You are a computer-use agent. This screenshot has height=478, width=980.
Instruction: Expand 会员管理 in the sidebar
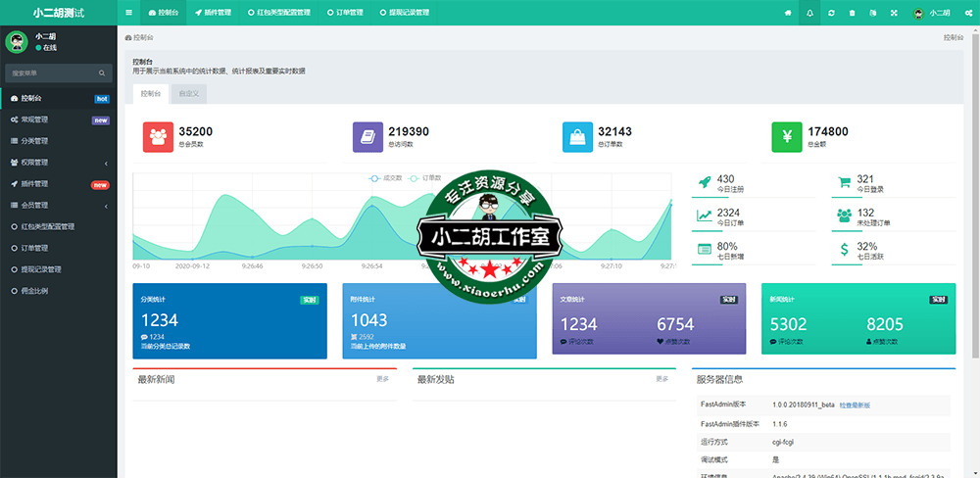click(59, 206)
